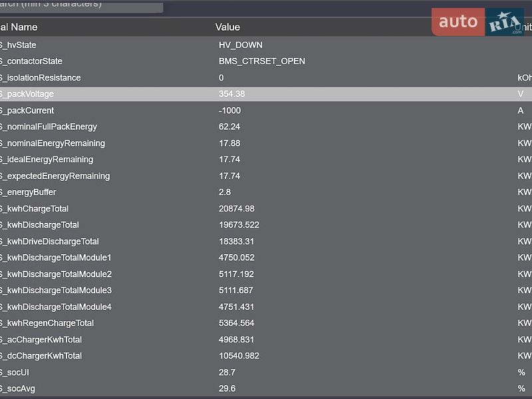The image size is (532, 399).
Task: Sort by the Signal Name column header
Action: (19, 27)
